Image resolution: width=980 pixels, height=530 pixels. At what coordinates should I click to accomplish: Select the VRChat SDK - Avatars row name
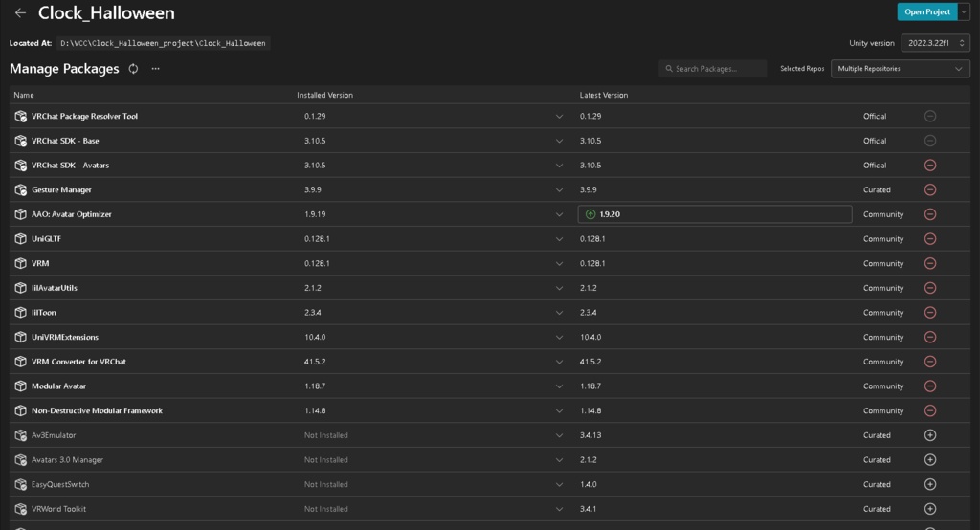(x=70, y=165)
